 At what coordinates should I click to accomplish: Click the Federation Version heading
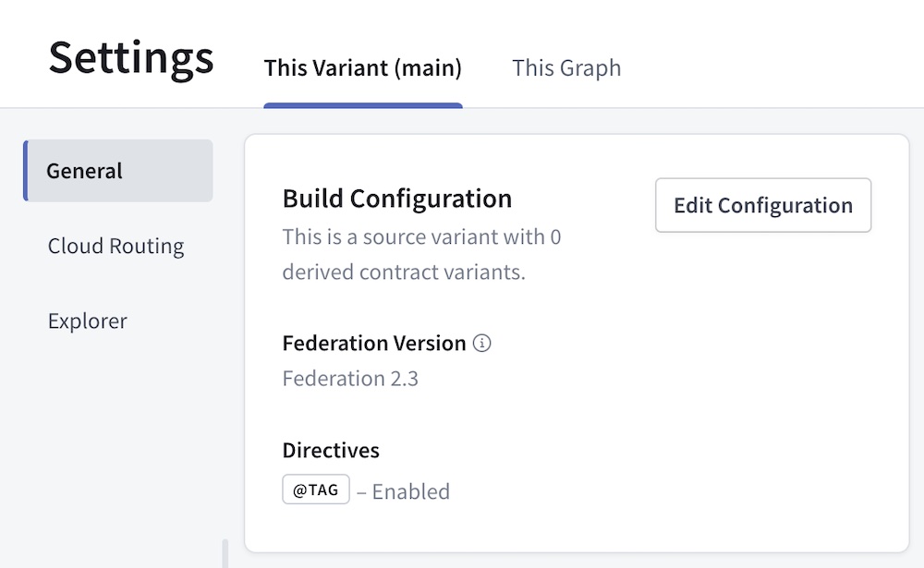373,343
